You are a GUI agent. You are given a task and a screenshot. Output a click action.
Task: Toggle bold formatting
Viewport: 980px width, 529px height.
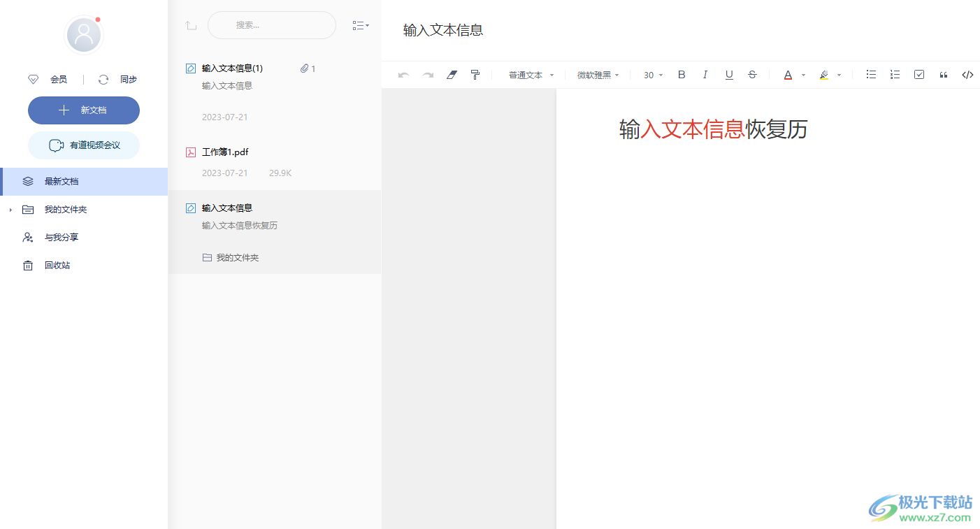coord(682,75)
